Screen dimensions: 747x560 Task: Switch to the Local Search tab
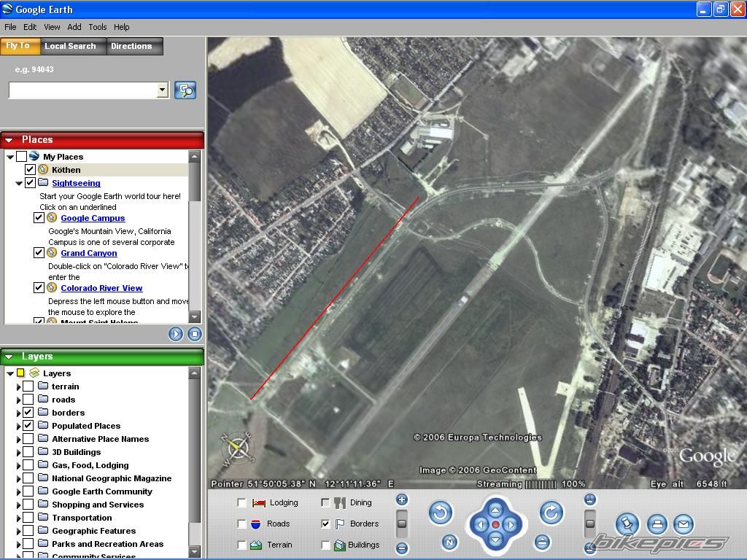70,46
